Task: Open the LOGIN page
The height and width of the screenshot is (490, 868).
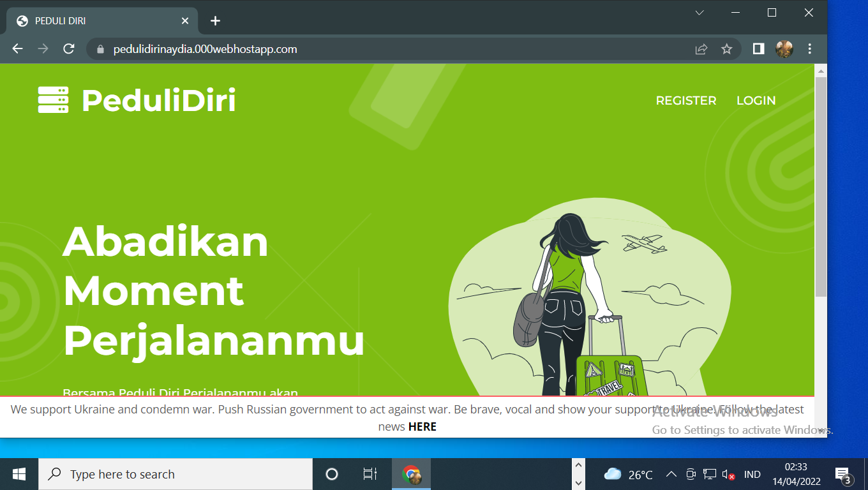Action: pyautogui.click(x=756, y=101)
